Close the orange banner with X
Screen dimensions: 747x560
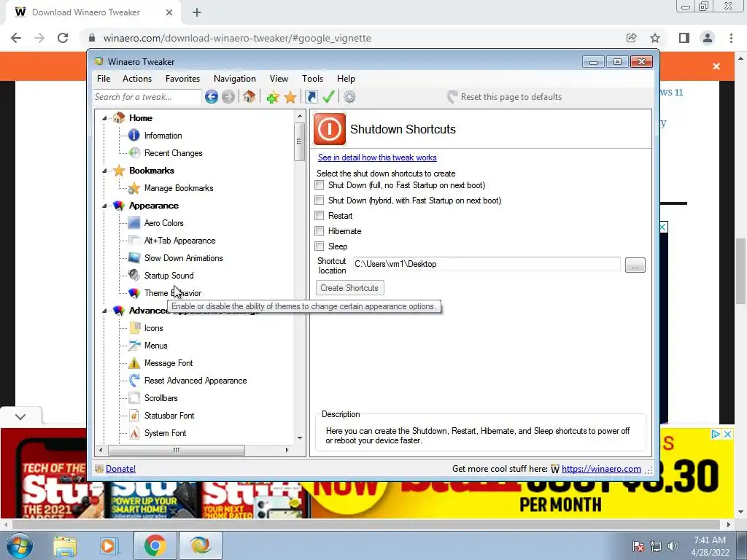click(x=716, y=66)
